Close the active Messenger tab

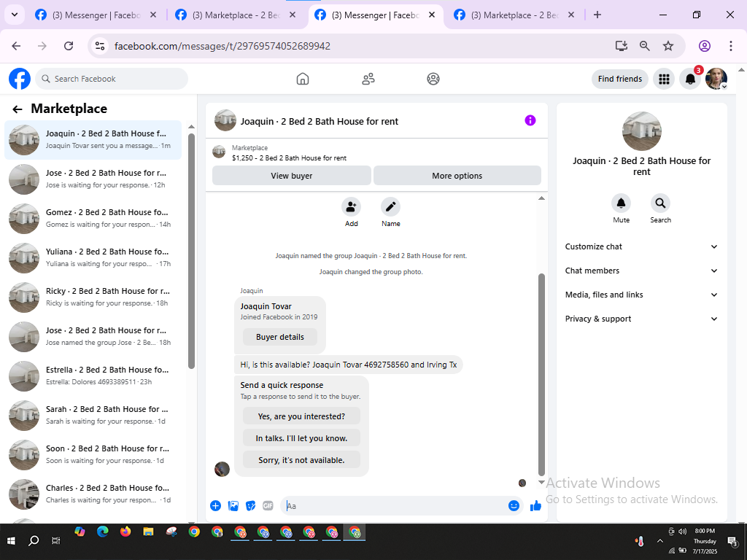(x=432, y=15)
